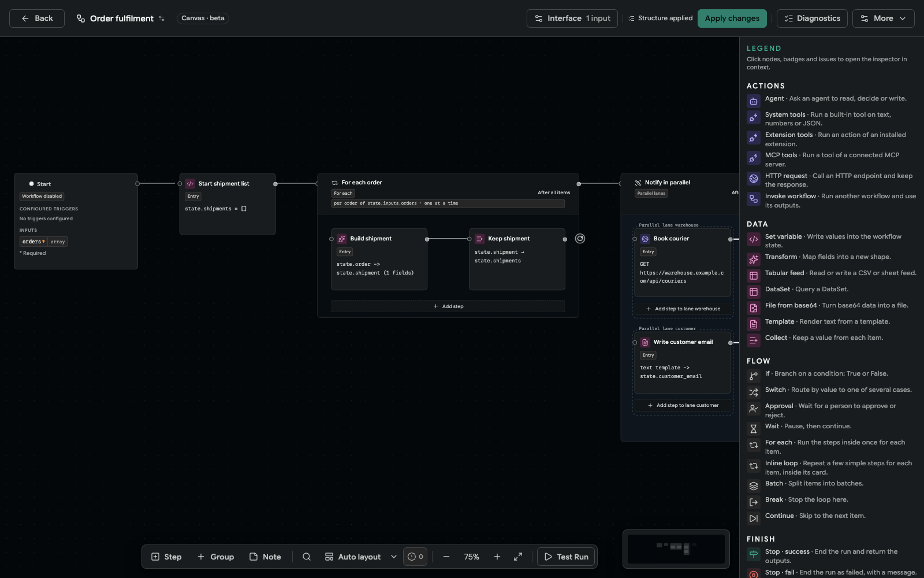
Task: Select the Write customer email node
Action: pos(683,363)
